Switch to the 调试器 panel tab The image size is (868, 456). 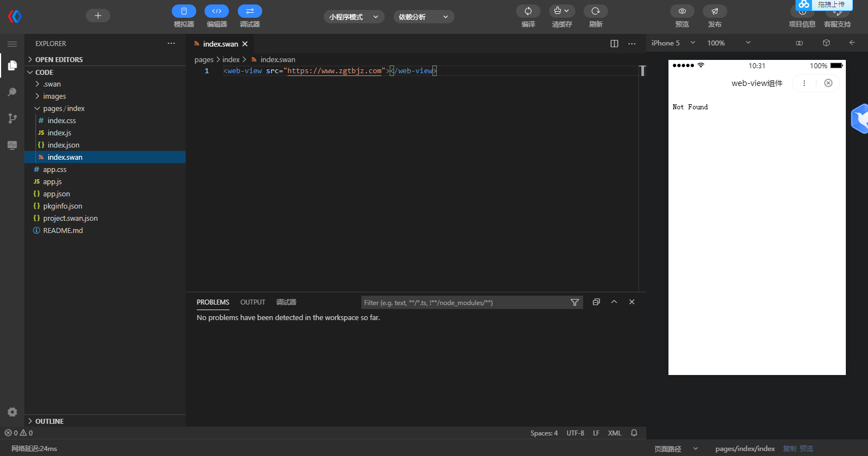[x=286, y=302]
